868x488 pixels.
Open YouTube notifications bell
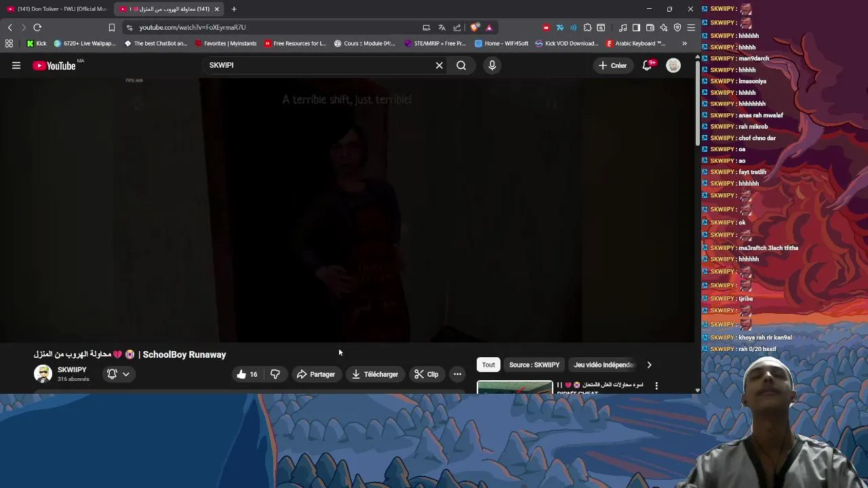coord(648,66)
